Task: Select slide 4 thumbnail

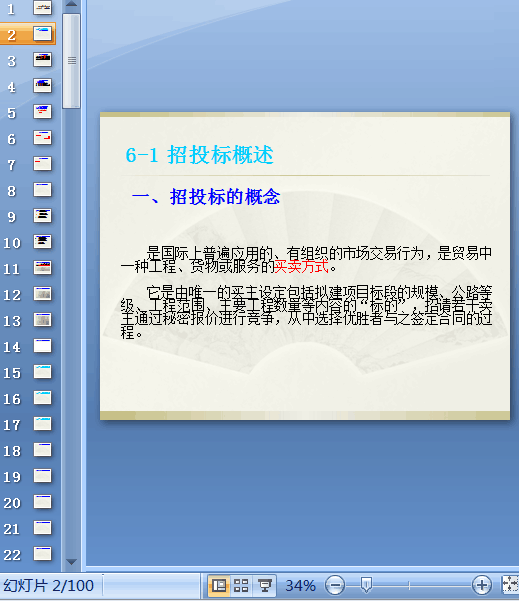Action: [x=43, y=86]
